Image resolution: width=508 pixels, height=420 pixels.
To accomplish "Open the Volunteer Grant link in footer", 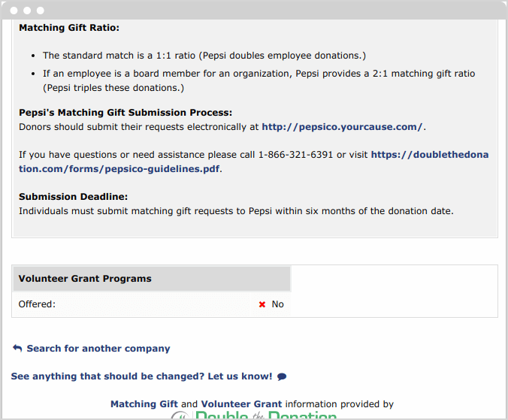I will point(241,404).
